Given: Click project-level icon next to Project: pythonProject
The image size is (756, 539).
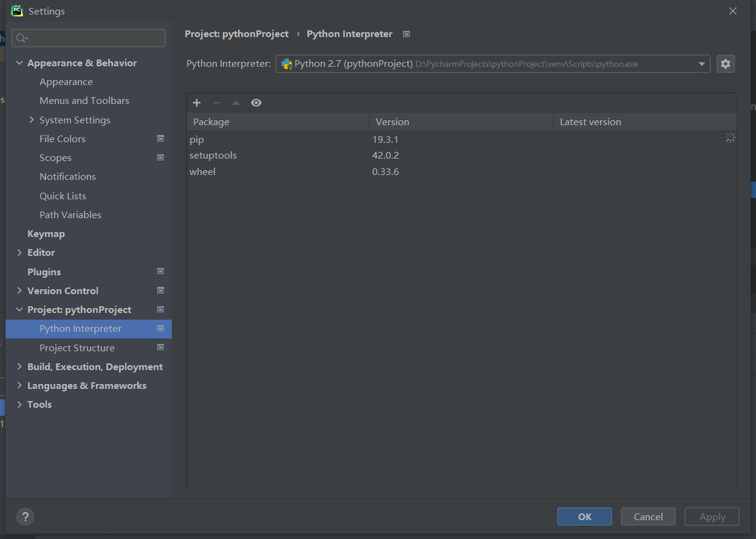Looking at the screenshot, I should pyautogui.click(x=160, y=309).
